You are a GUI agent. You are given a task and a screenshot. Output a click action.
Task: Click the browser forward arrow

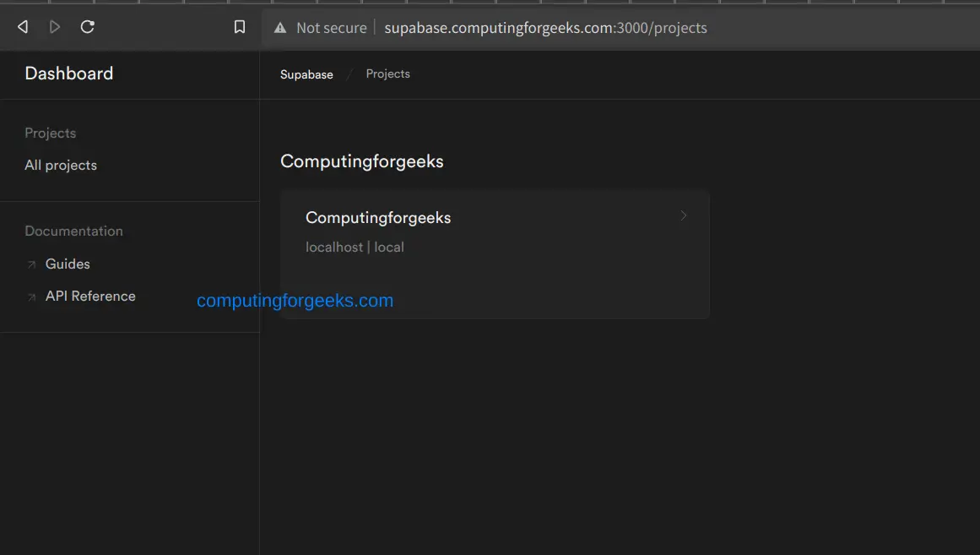click(55, 27)
